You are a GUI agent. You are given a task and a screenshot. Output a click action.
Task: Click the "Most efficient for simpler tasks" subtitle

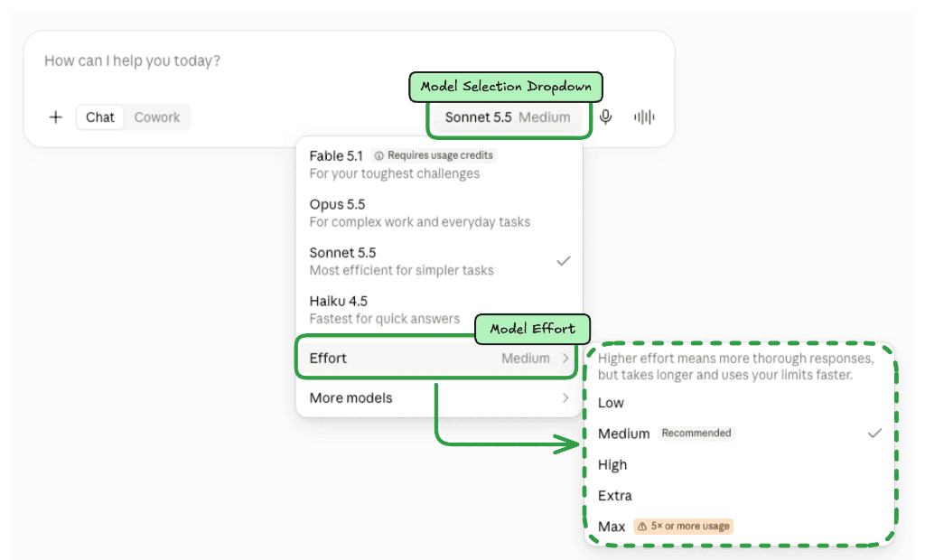point(402,270)
